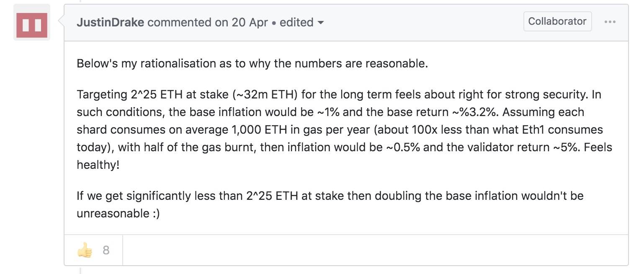Open JustinDrake's profile from username
Screen dimensions: 644x274
(110, 22)
